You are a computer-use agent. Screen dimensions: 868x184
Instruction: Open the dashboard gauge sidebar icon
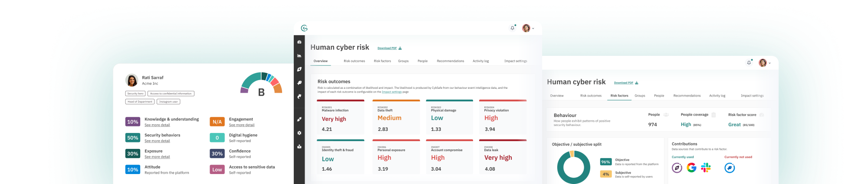tap(299, 42)
